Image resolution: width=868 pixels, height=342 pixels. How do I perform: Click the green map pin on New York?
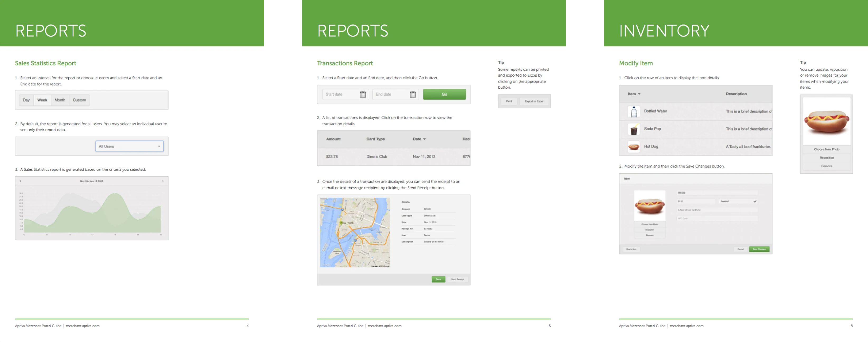point(341,222)
